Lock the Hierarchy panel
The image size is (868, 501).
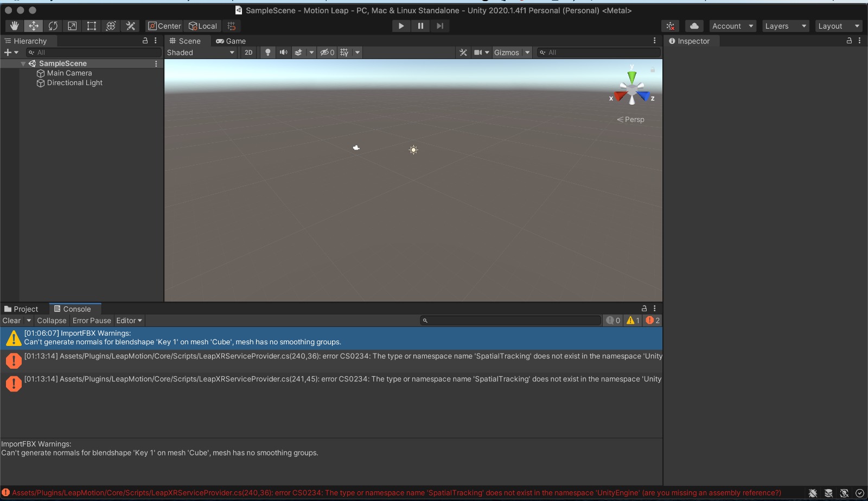click(x=145, y=41)
